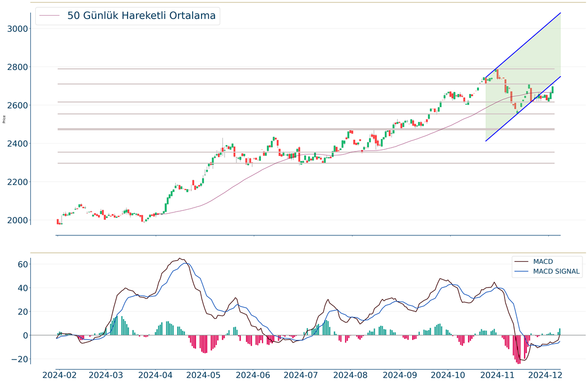588x382 pixels.
Task: Select the 2024-12 date label
Action: 546,375
